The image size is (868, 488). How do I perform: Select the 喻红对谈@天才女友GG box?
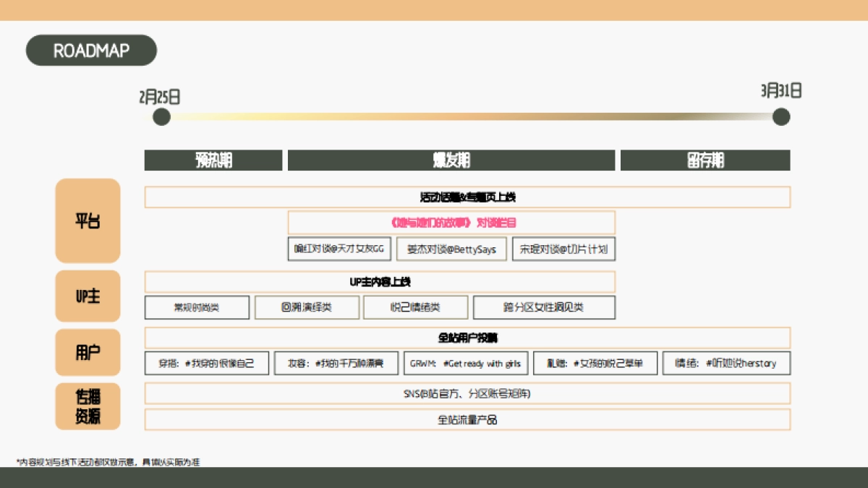click(x=338, y=249)
